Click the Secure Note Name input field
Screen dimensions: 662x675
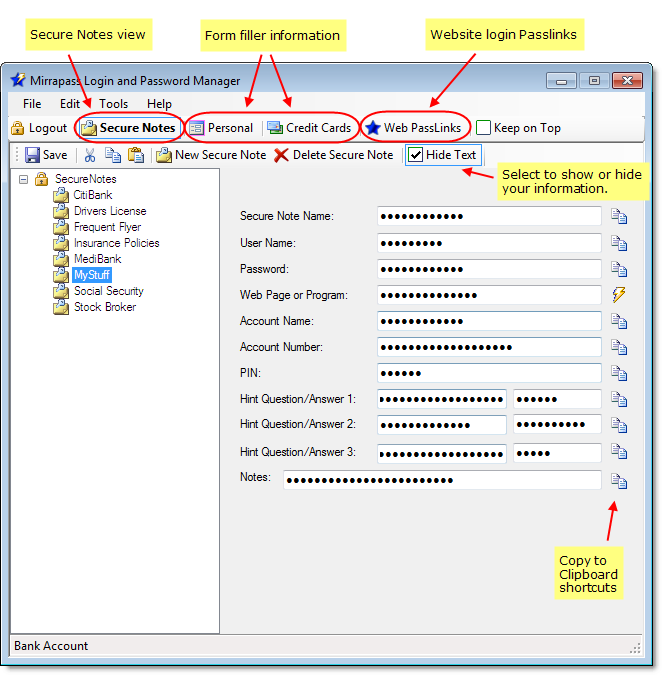pyautogui.click(x=489, y=216)
